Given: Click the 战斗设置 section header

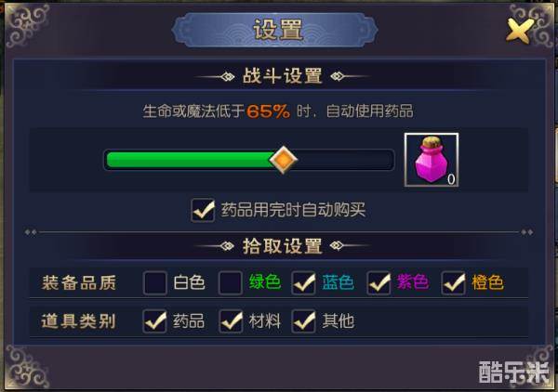Looking at the screenshot, I should click(283, 76).
